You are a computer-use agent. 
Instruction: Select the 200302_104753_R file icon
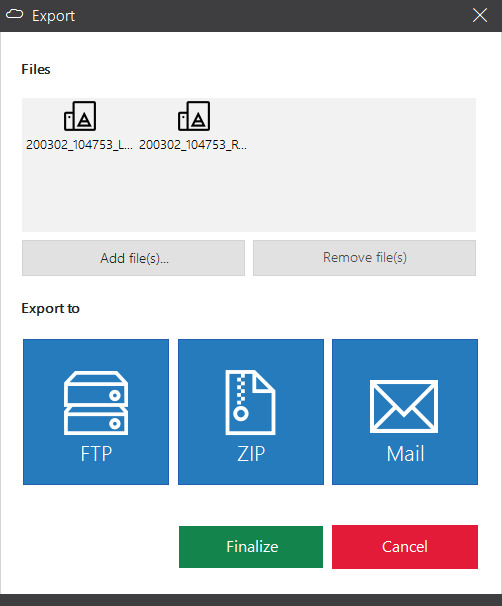click(194, 116)
